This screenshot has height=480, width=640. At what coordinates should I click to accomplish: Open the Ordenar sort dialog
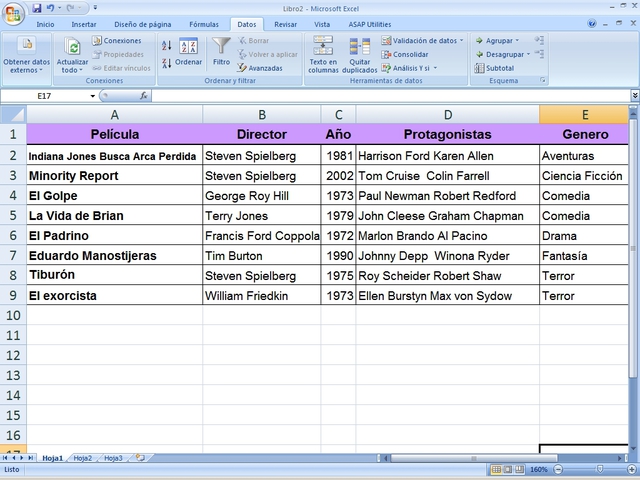pos(188,52)
